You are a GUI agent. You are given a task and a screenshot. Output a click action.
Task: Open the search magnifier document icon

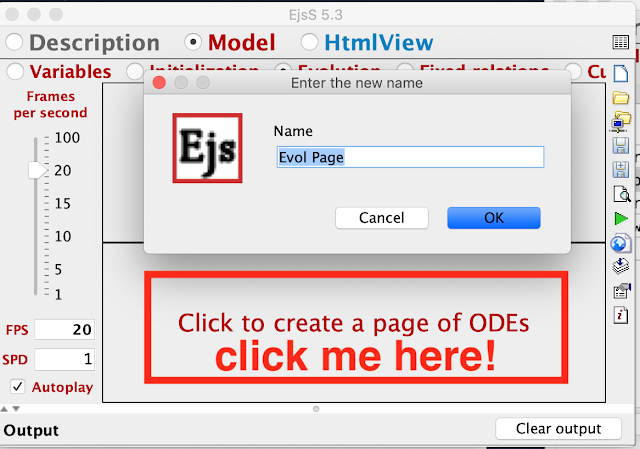(622, 194)
